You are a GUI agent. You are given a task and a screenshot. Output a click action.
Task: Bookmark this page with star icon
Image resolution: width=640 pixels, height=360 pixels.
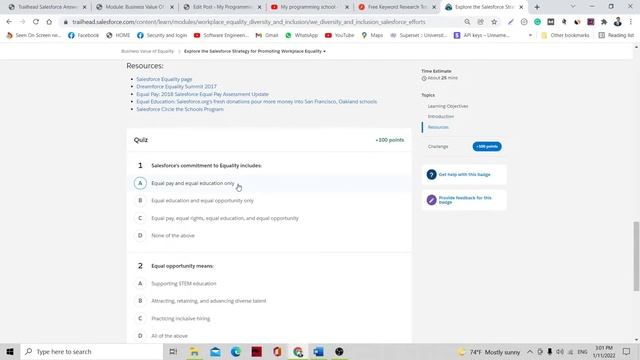click(x=494, y=22)
